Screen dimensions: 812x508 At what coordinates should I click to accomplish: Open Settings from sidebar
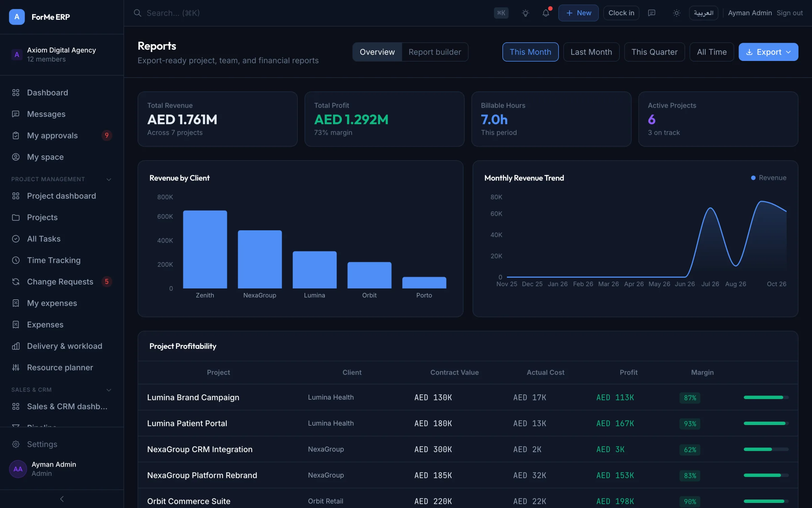click(x=62, y=444)
